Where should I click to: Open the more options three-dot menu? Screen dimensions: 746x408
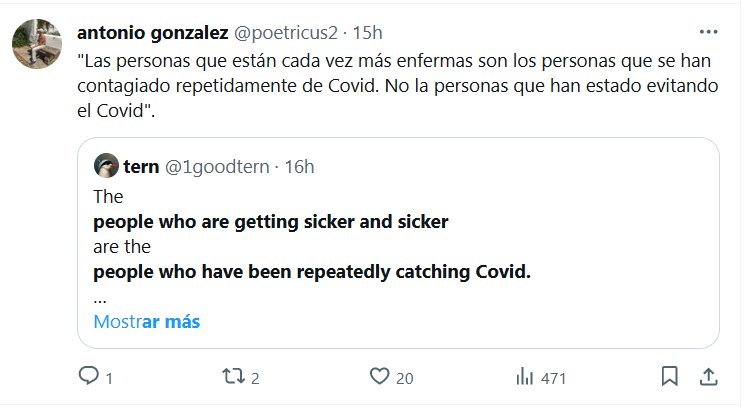click(707, 31)
